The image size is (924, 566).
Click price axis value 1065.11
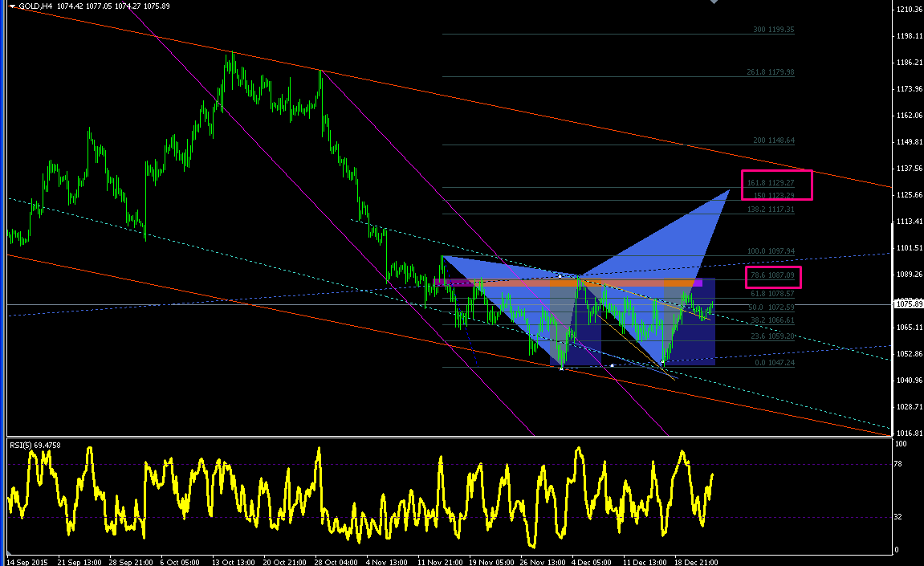pyautogui.click(x=910, y=328)
